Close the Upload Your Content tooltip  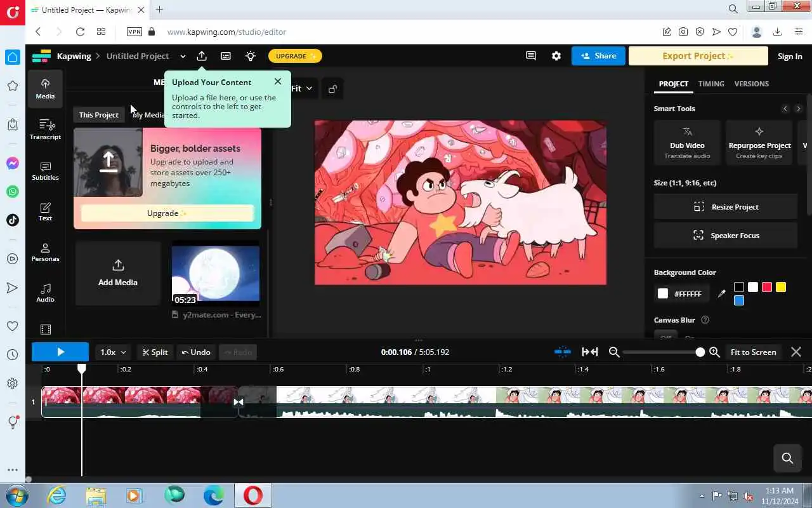(278, 81)
